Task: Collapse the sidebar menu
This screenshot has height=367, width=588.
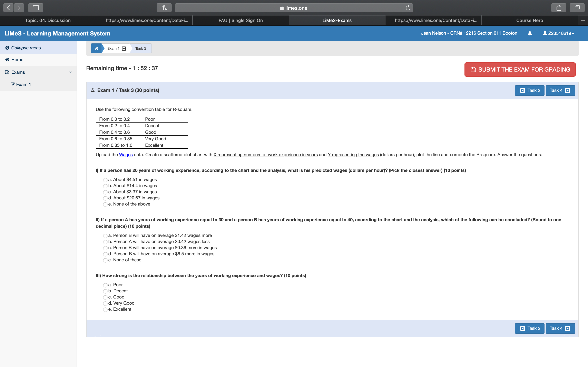Action: [x=23, y=48]
